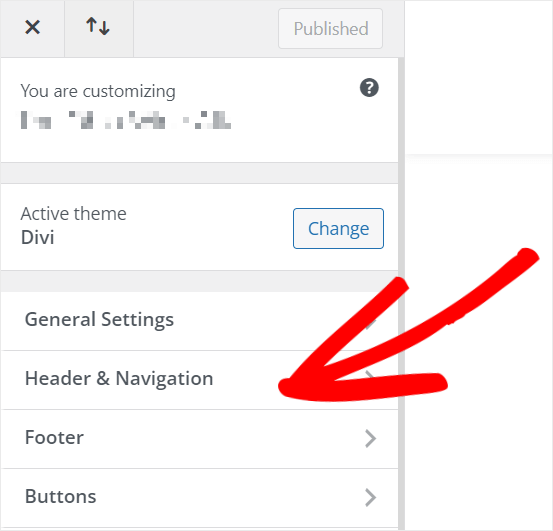This screenshot has width=553, height=531.
Task: Click the grayed Published button
Action: [x=330, y=29]
